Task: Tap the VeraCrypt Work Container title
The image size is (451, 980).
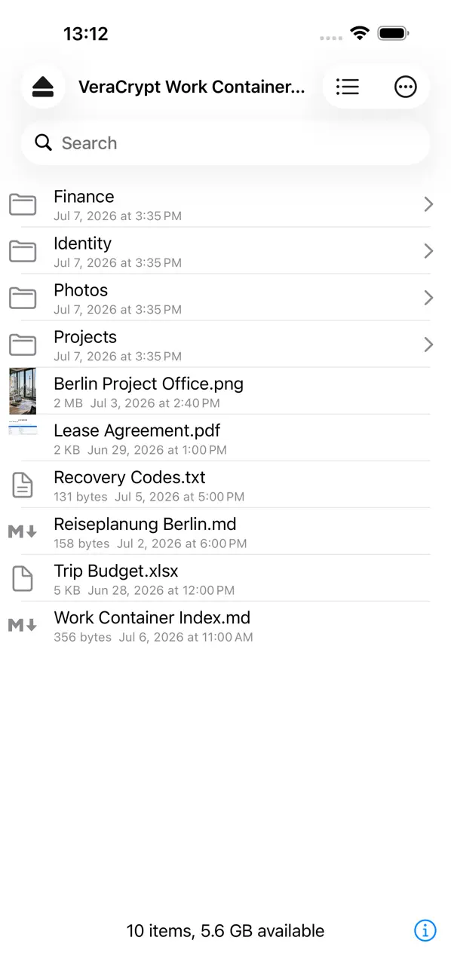Action: [x=192, y=87]
